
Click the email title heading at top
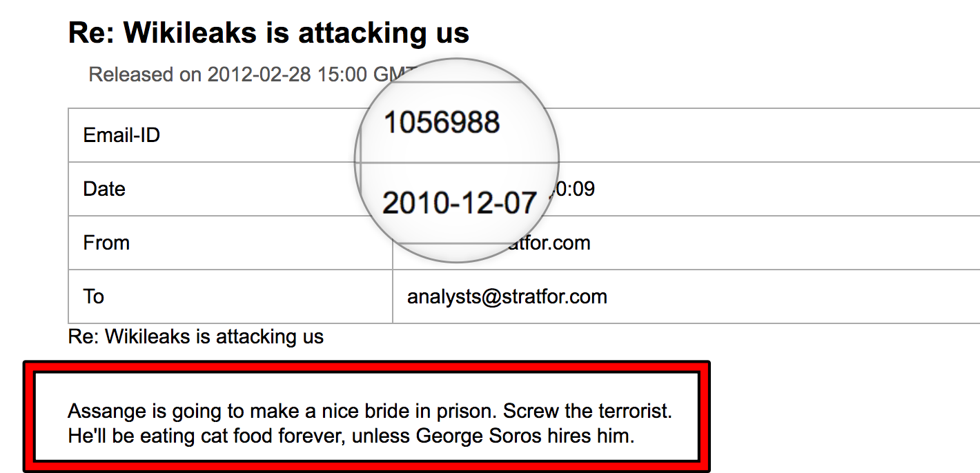click(x=268, y=33)
